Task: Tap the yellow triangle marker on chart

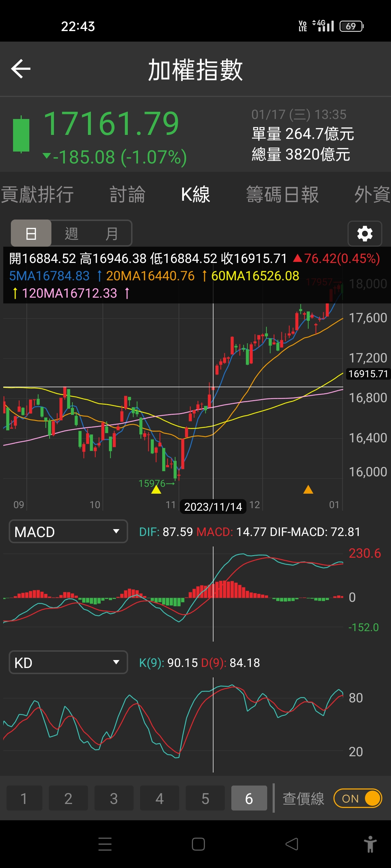Action: click(x=156, y=489)
